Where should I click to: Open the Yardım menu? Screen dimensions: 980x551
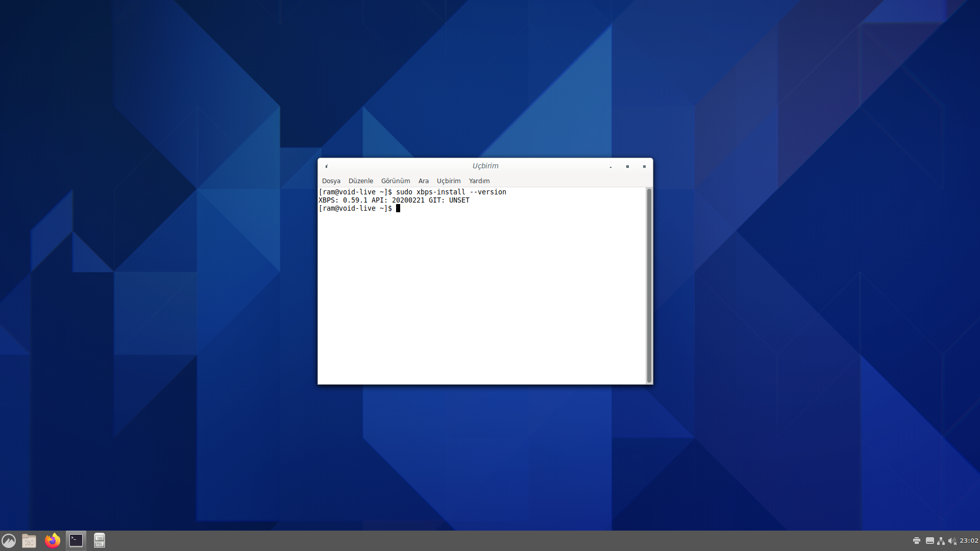479,181
